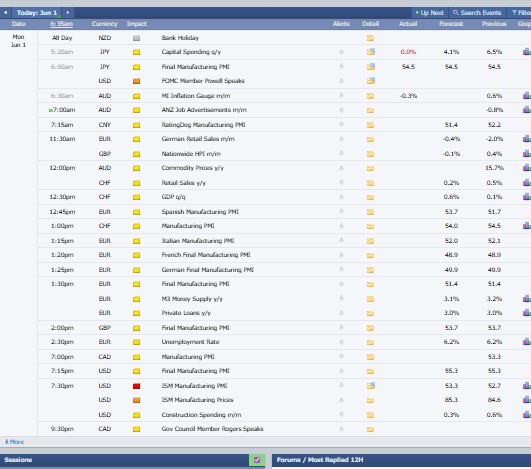Go to previous day arrow
The height and width of the screenshot is (469, 531).
pos(5,13)
